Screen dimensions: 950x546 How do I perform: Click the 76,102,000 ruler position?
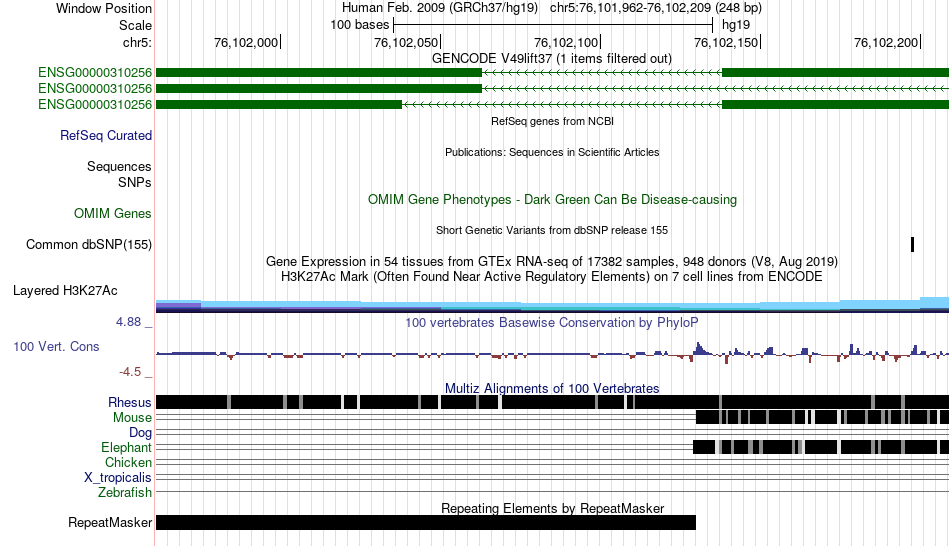coord(246,42)
